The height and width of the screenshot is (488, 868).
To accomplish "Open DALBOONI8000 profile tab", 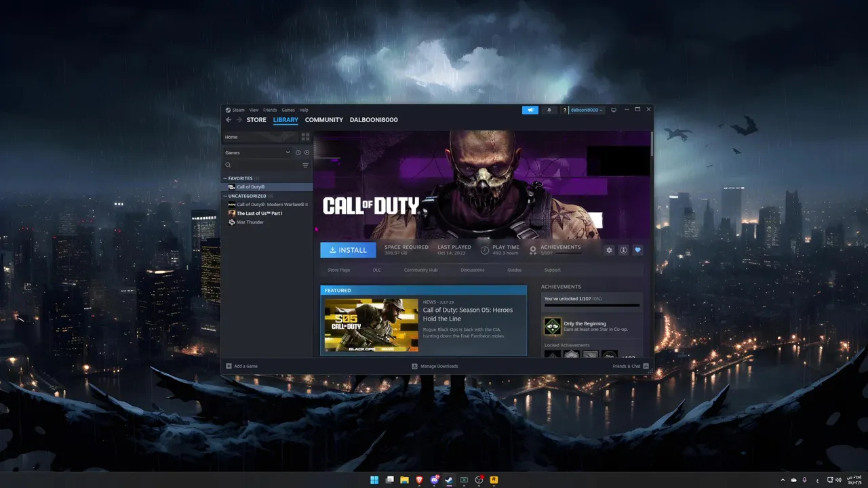I will point(374,120).
